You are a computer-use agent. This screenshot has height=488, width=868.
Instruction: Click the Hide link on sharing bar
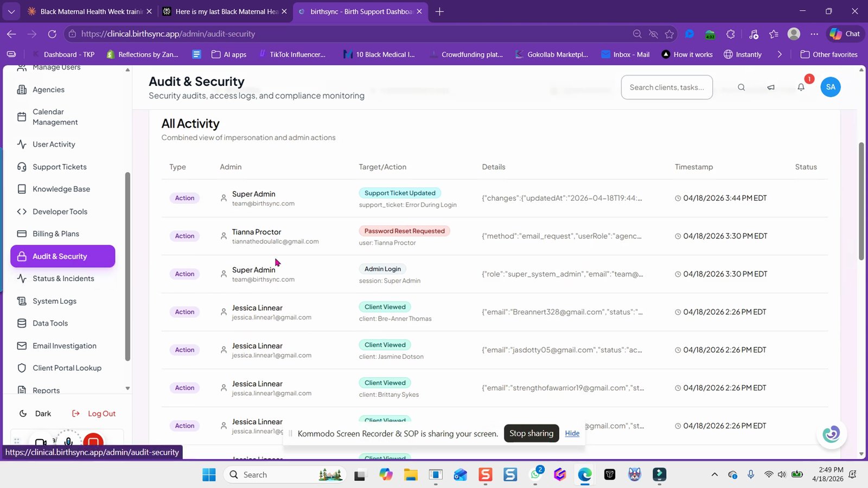572,433
